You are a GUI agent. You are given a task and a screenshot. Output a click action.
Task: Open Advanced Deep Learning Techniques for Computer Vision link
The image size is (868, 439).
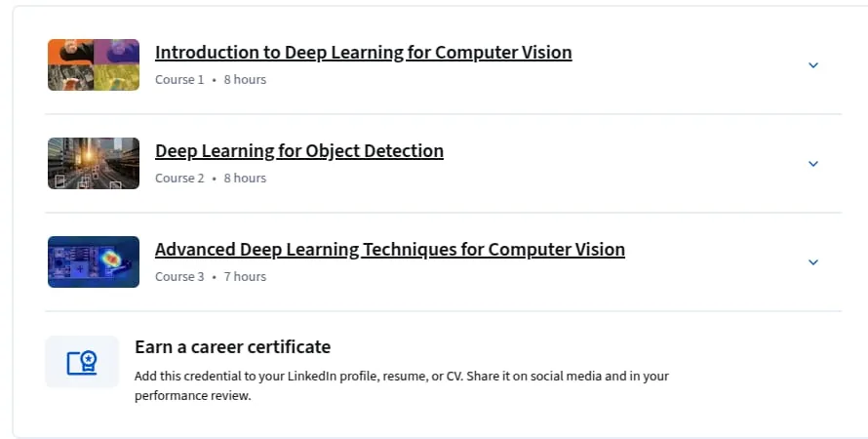coord(390,250)
